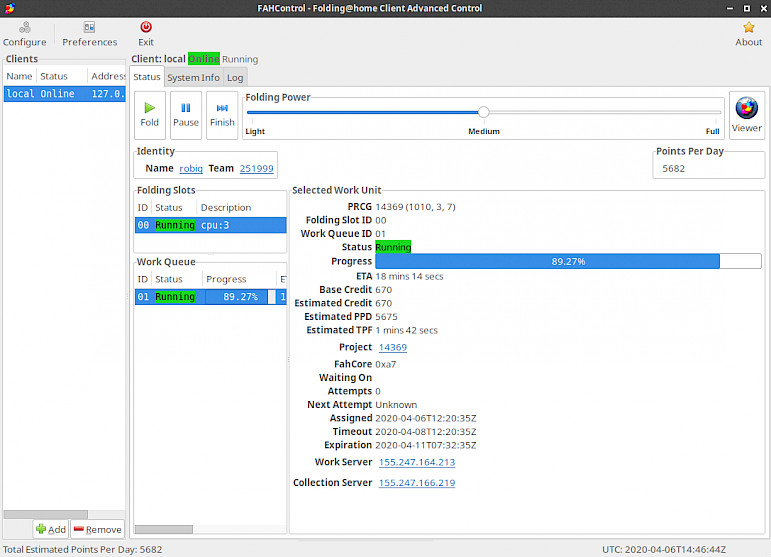Click the ETA text 18 mins 14 secs
Image resolution: width=771 pixels, height=557 pixels.
point(409,276)
